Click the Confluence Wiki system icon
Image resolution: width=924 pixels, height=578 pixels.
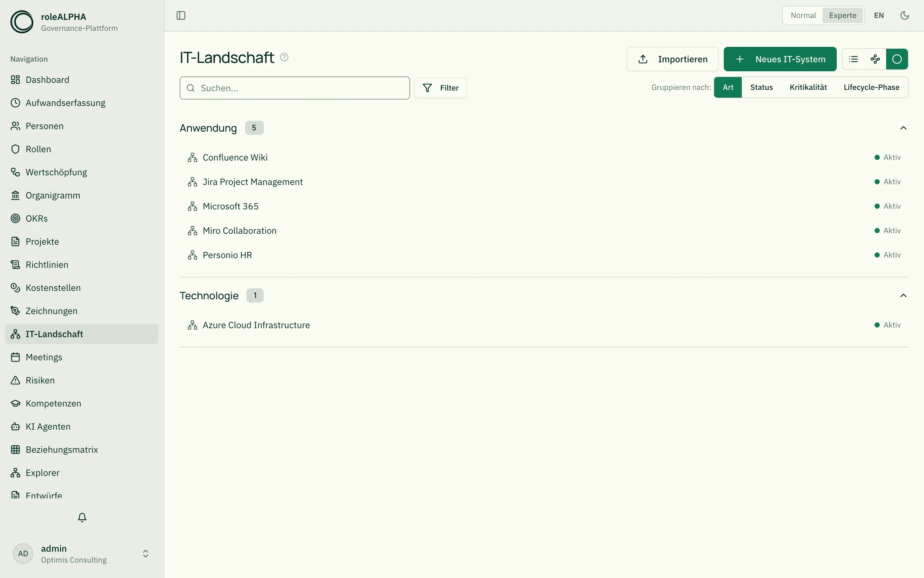pos(193,157)
